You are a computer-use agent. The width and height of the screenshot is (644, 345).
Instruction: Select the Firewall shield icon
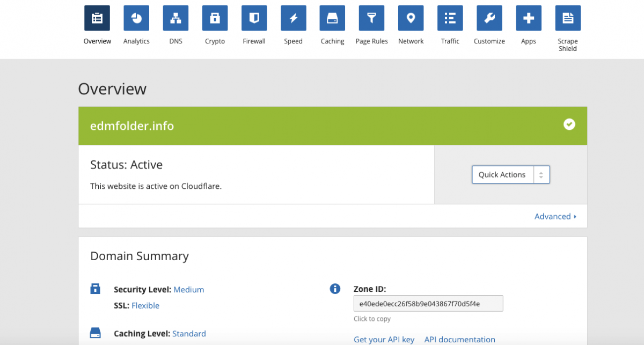click(254, 18)
